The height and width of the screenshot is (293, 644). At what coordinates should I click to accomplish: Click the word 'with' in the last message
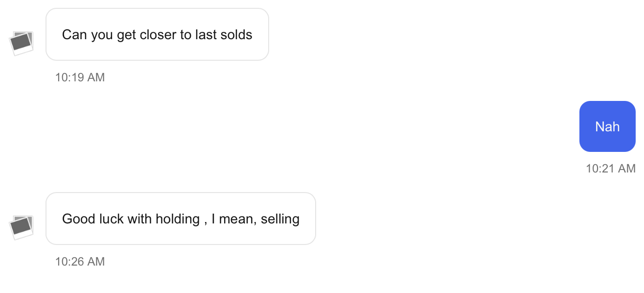(x=140, y=219)
